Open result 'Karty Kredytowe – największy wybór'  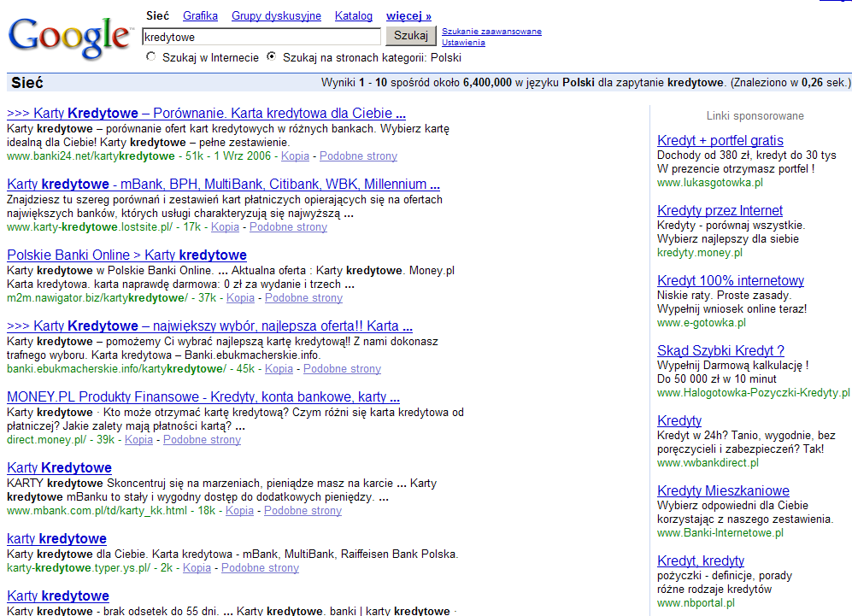(209, 326)
